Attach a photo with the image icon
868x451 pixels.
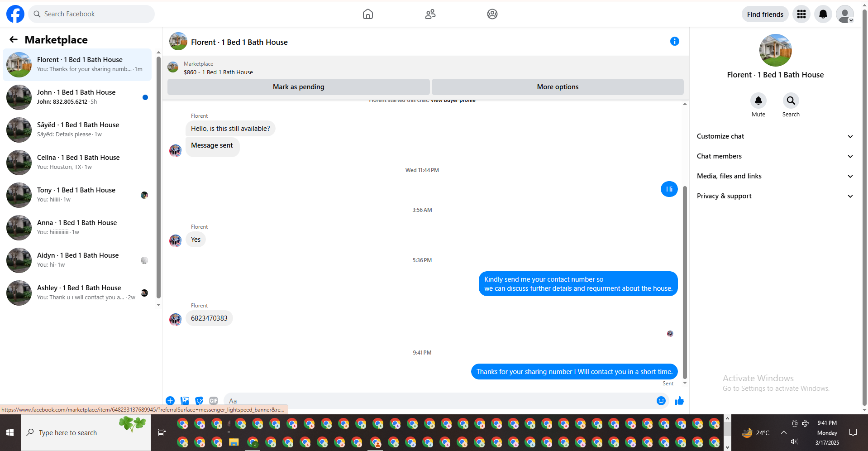click(x=185, y=401)
